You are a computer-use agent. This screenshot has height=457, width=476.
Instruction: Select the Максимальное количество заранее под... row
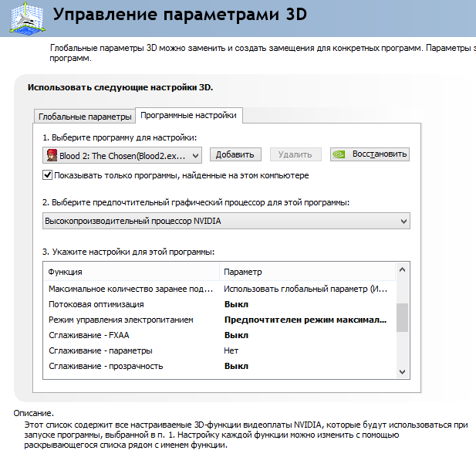click(x=220, y=289)
